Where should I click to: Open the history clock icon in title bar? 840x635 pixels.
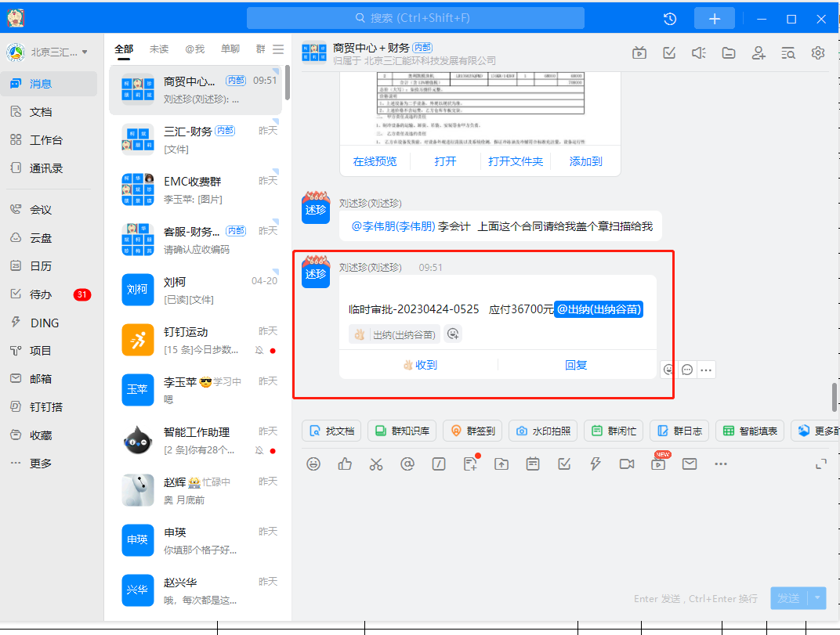pyautogui.click(x=670, y=19)
